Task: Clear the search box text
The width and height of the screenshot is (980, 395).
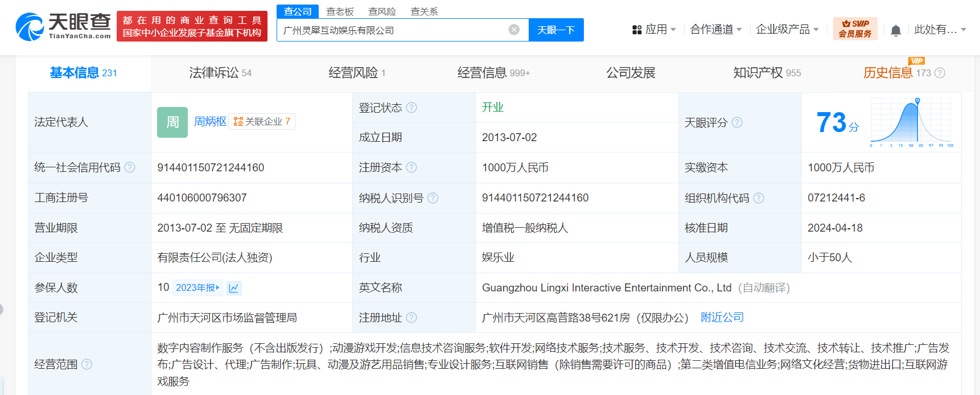Action: 514,30
